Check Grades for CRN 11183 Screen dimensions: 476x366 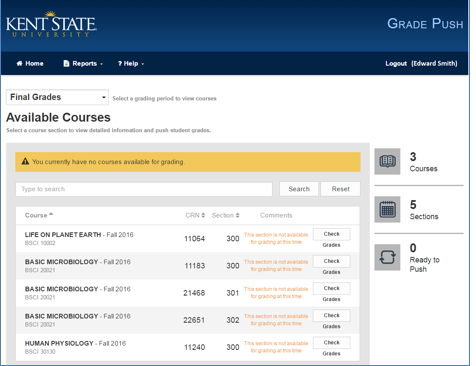click(331, 261)
